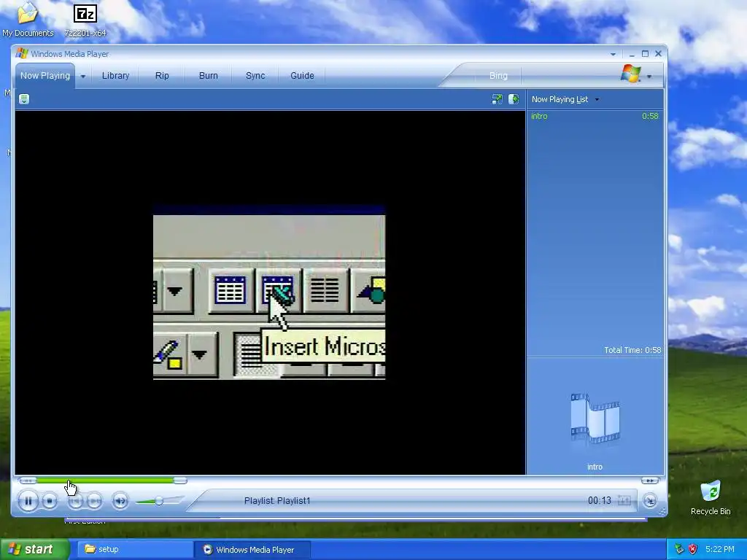Open the Guide tab
This screenshot has height=560, width=747.
302,76
